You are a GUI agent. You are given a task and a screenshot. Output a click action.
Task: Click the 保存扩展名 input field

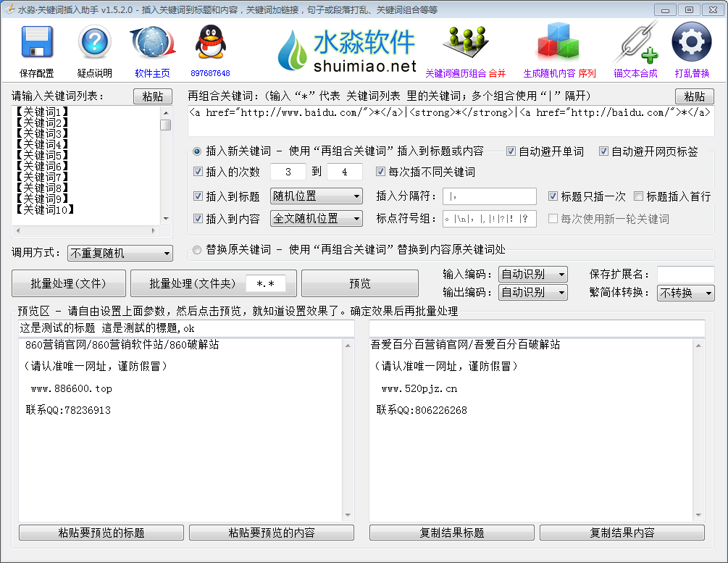(x=685, y=275)
